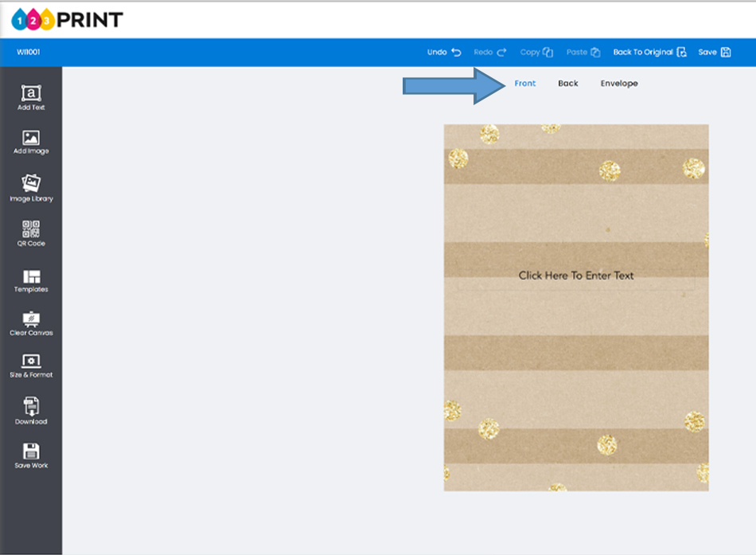Switch to the Envelope tab
Viewport: 756px width, 555px height.
coord(619,84)
